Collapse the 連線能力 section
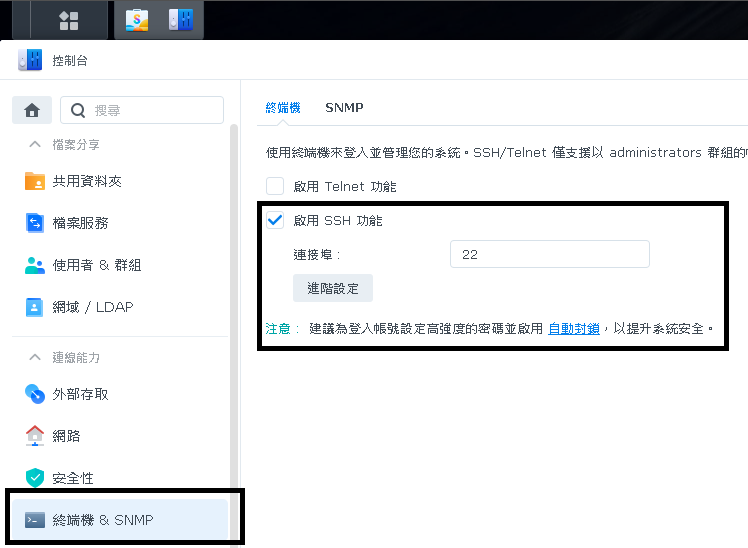The width and height of the screenshot is (748, 548). coord(35,357)
